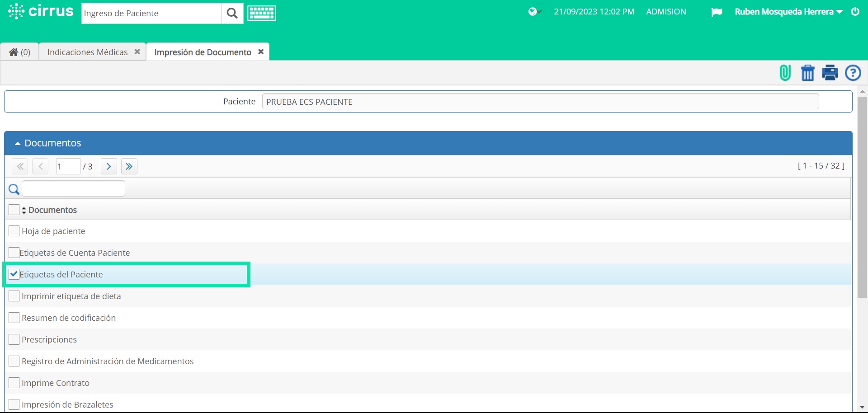Open the on-screen keyboard icon

coord(261,13)
